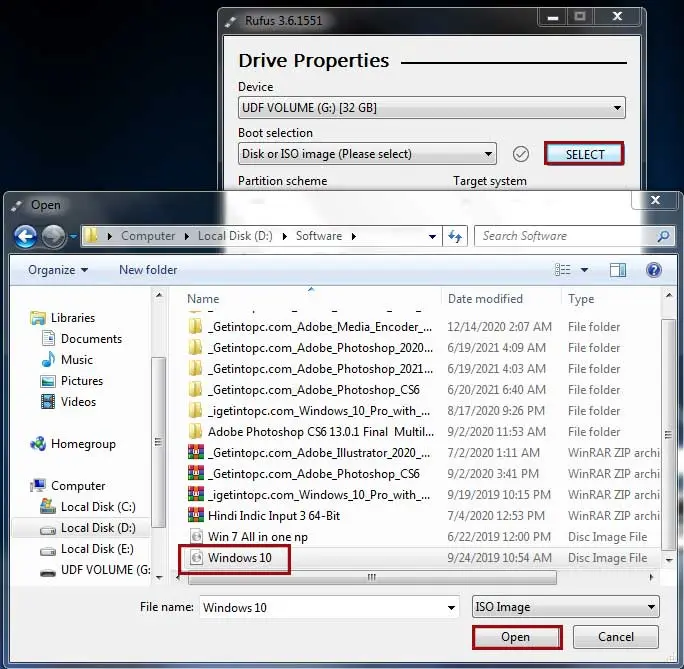Screen dimensions: 684x669
Task: Click the Open button
Action: click(516, 637)
